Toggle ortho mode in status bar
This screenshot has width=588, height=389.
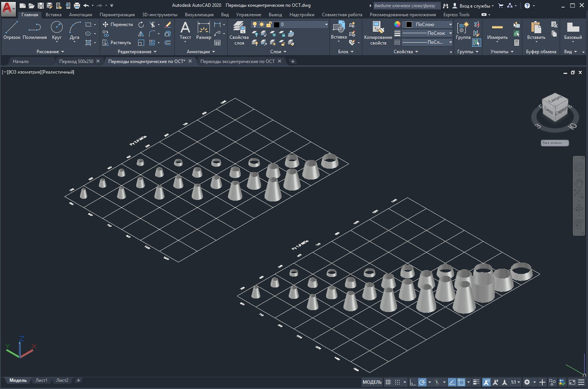413,382
